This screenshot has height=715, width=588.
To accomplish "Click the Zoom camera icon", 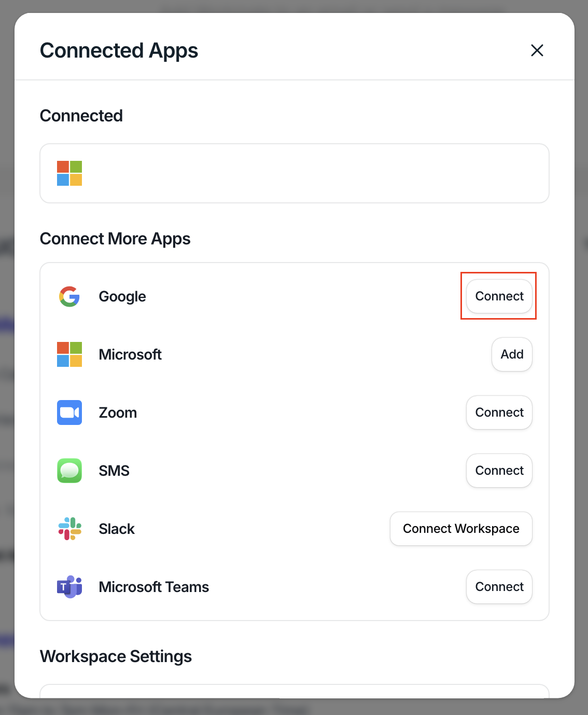I will 69,412.
